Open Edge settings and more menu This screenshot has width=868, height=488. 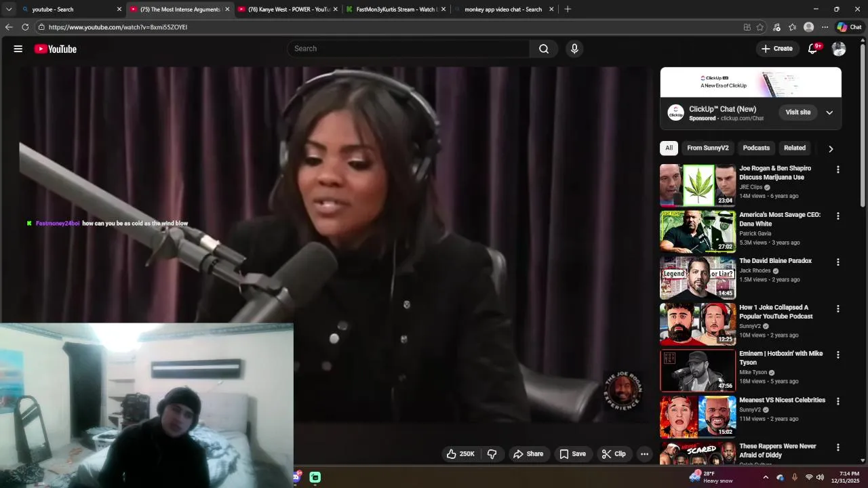coord(825,27)
